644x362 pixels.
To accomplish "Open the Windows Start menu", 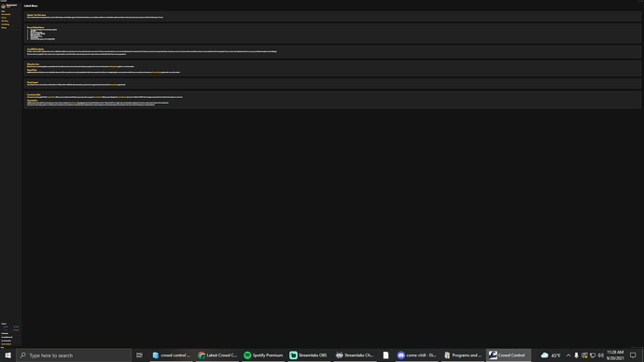I will point(7,355).
